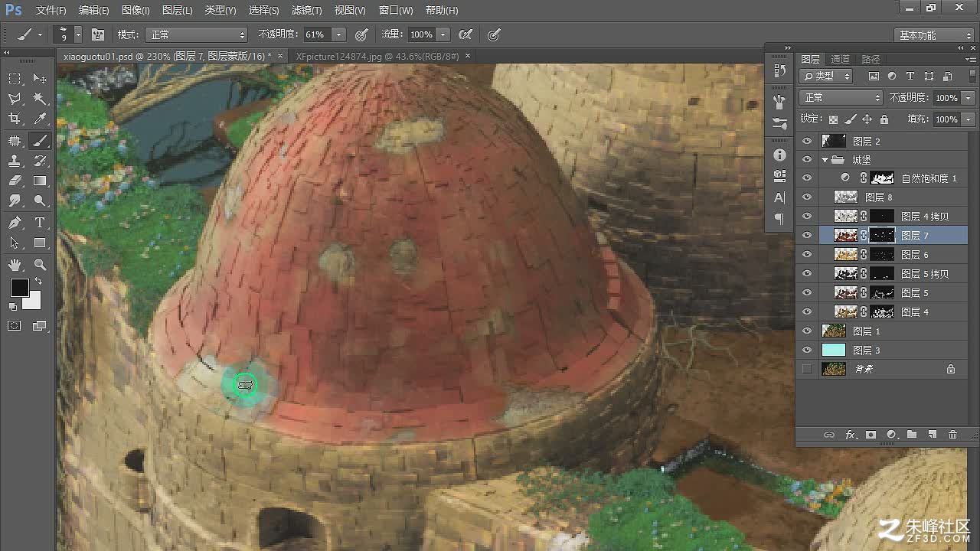Create a new layer from panel footer

point(933,435)
